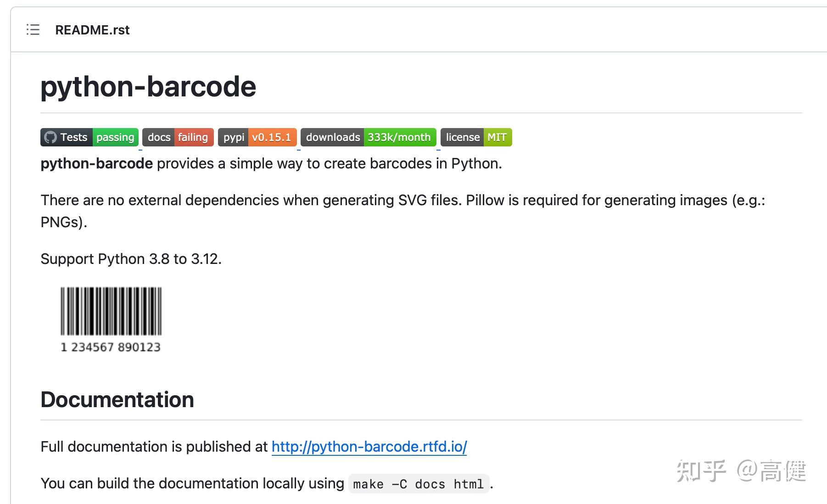
Task: Click the "pypi v0.15.1" version badge
Action: point(257,137)
